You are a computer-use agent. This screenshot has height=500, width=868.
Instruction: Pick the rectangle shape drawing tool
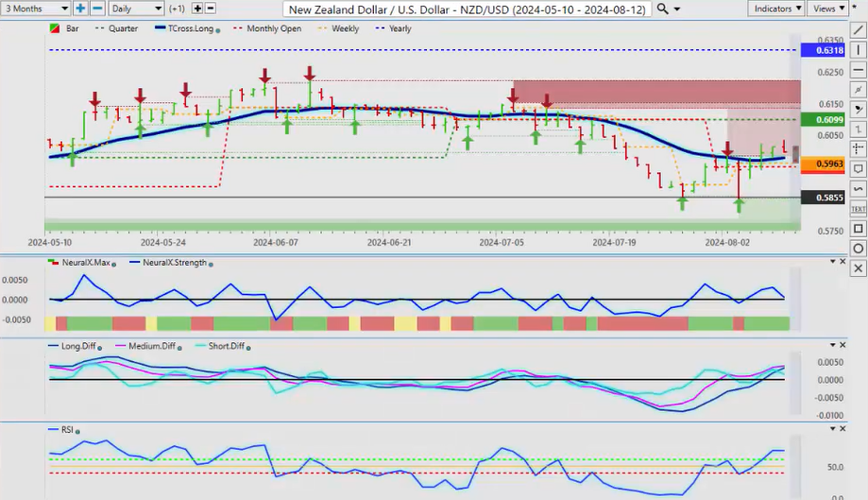pos(858,229)
